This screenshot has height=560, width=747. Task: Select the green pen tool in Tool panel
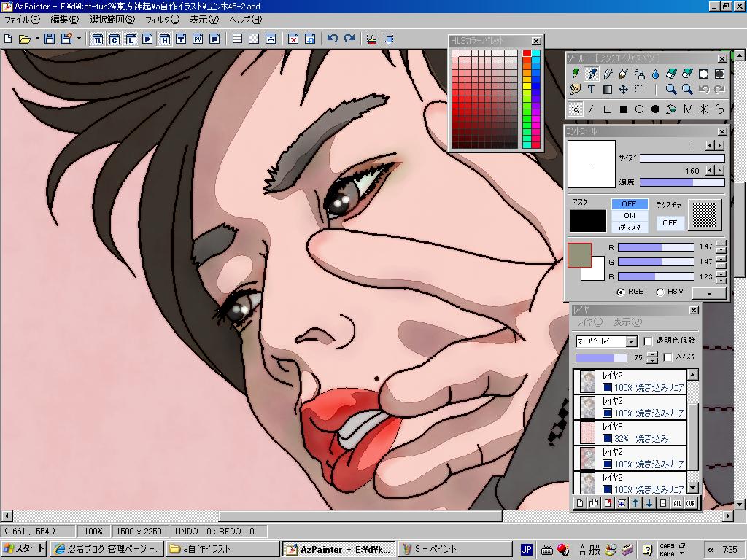pos(576,74)
